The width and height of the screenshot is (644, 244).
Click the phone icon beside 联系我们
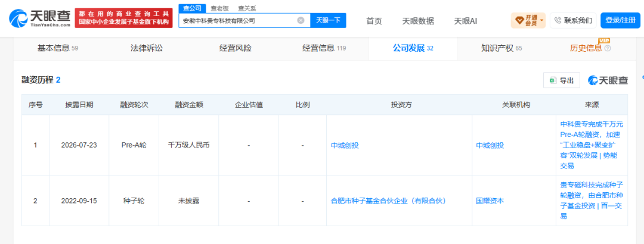click(558, 20)
